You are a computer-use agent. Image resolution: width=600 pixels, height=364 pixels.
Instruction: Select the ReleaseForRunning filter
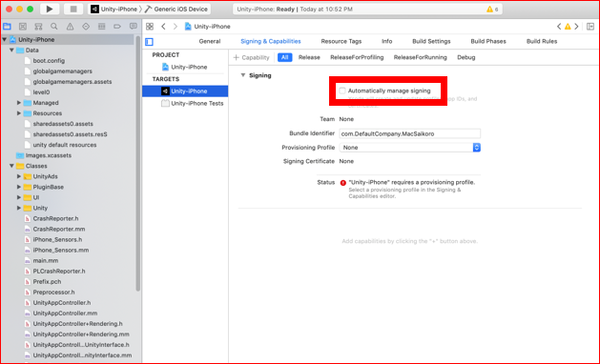pos(420,57)
